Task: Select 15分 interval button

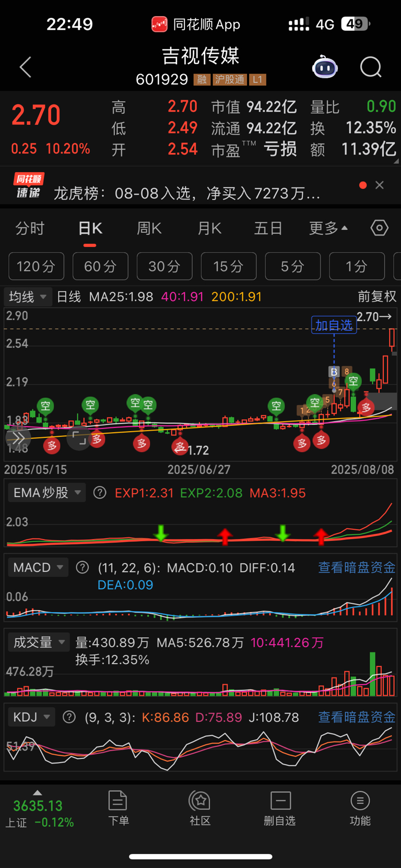Action: tap(229, 266)
